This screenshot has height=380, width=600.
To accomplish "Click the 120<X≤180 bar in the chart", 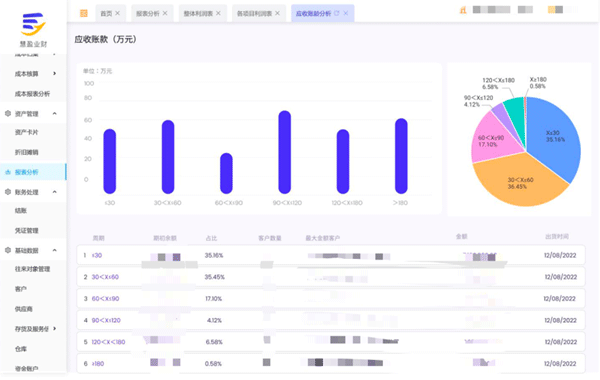I will [343, 161].
